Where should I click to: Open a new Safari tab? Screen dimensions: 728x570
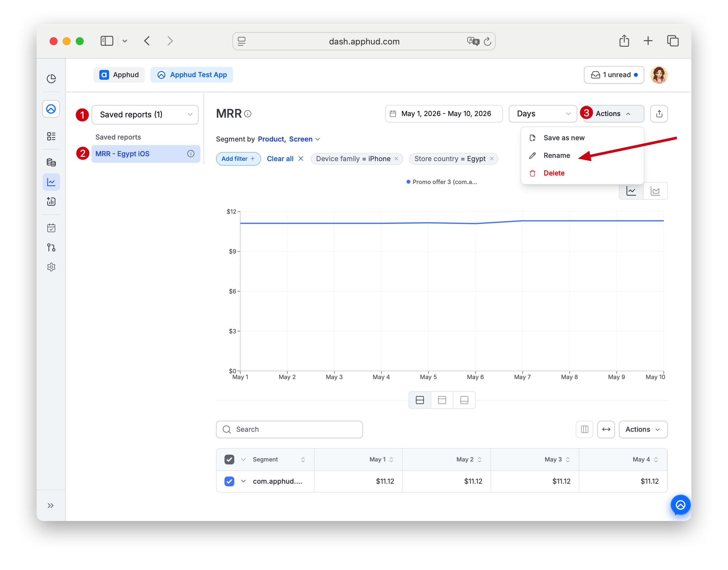tap(648, 41)
